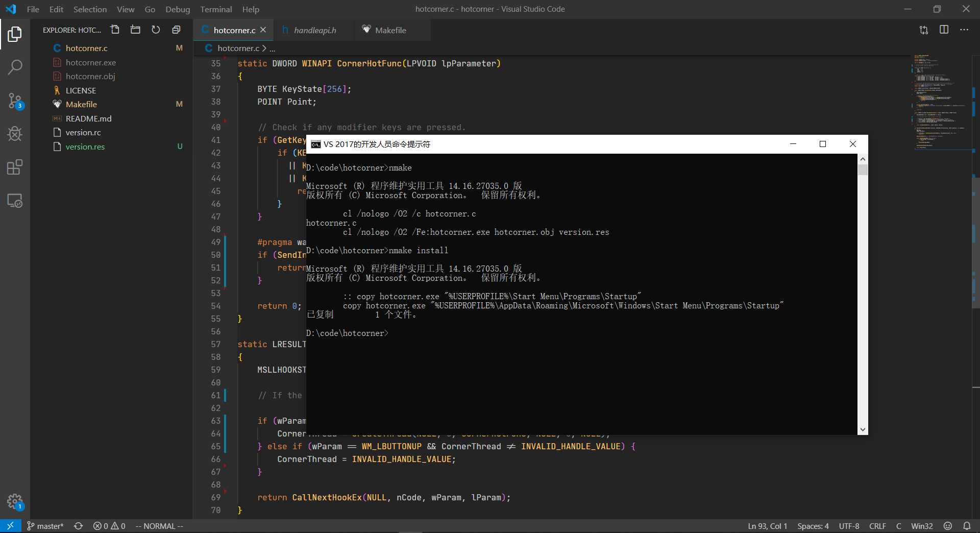Click the command prompt scrollbar down arrow
This screenshot has height=533, width=980.
[863, 430]
